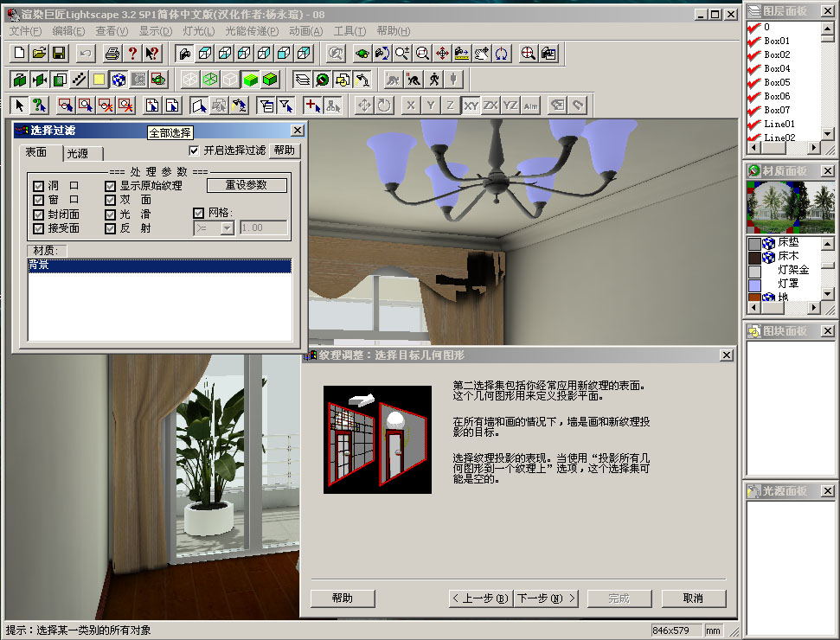
Task: Click the 帮助 button in texture wizard
Action: click(343, 598)
